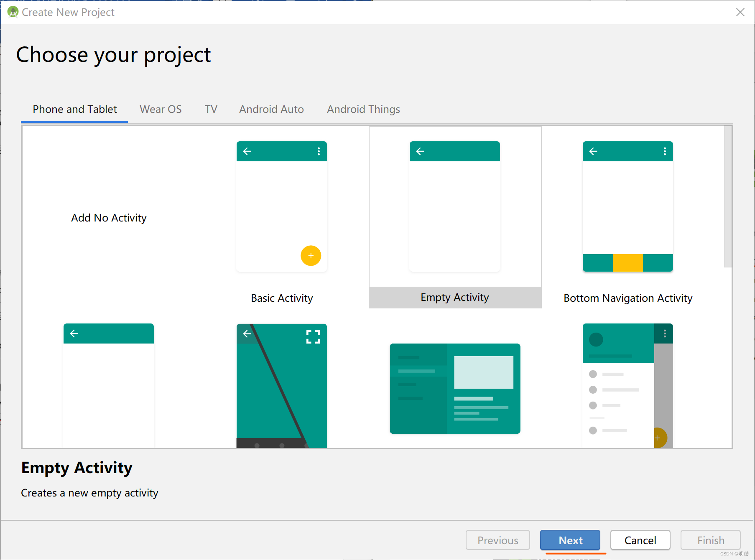The height and width of the screenshot is (560, 755).
Task: Select the second-row blank activity with back arrow
Action: (x=109, y=386)
